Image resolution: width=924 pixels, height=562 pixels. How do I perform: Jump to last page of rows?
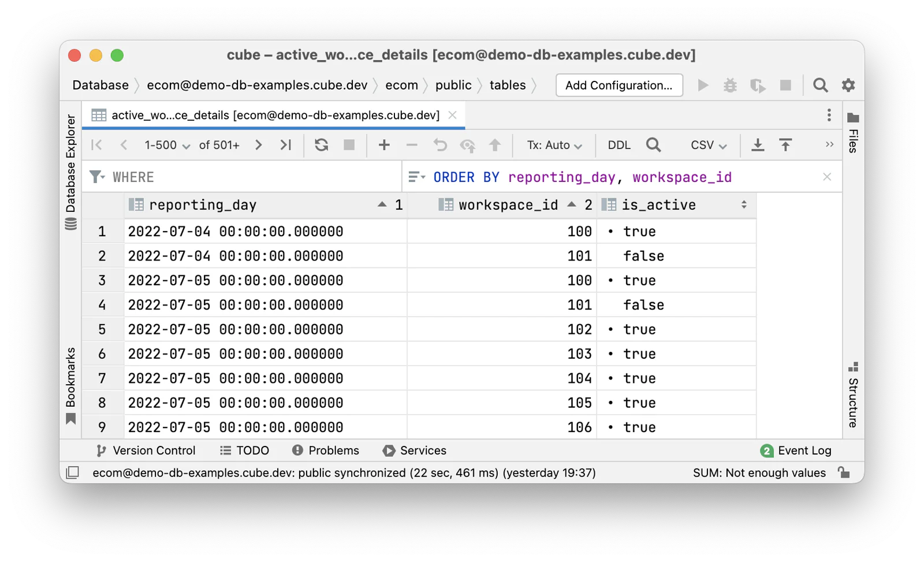tap(286, 145)
